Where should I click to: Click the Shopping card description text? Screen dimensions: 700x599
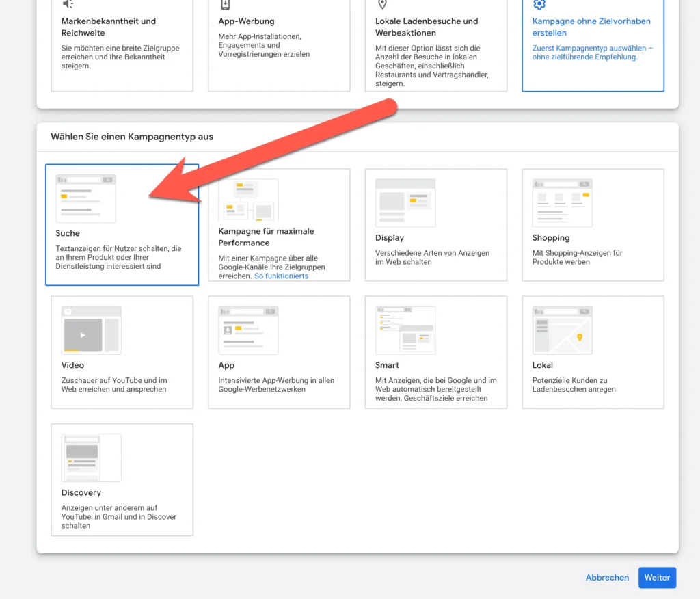[577, 257]
